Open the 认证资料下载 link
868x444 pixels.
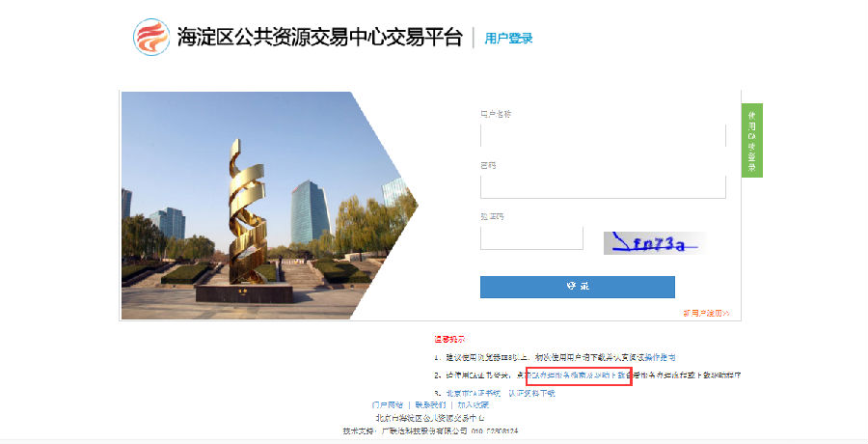pyautogui.click(x=531, y=393)
